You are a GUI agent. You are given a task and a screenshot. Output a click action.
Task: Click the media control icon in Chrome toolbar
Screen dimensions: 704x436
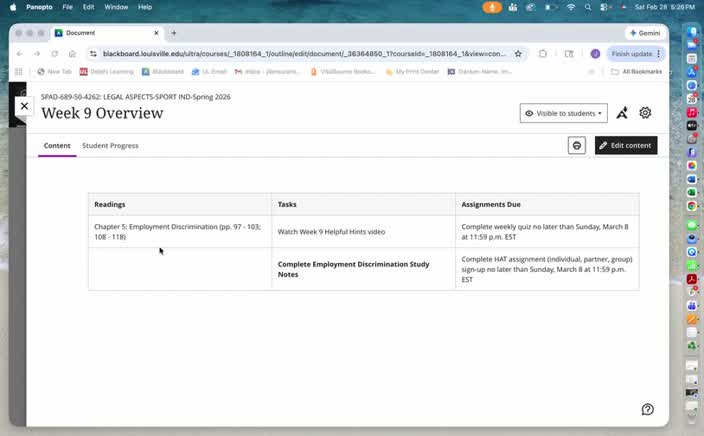pyautogui.click(x=569, y=54)
